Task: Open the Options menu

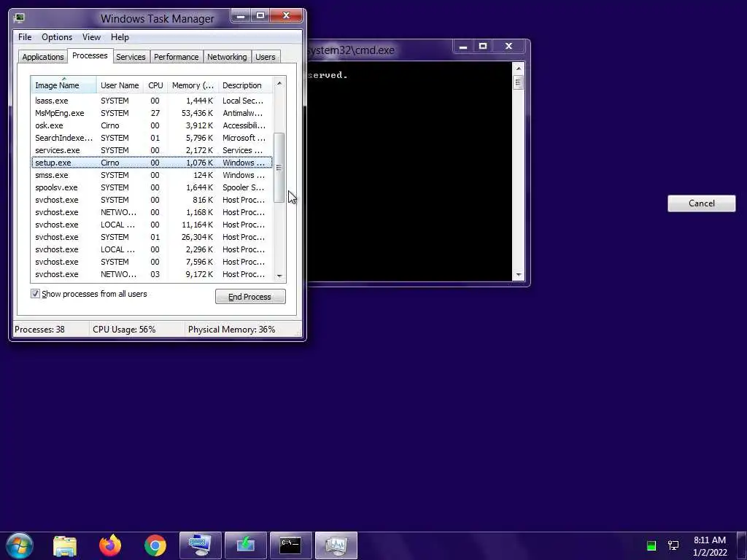Action: click(x=57, y=37)
